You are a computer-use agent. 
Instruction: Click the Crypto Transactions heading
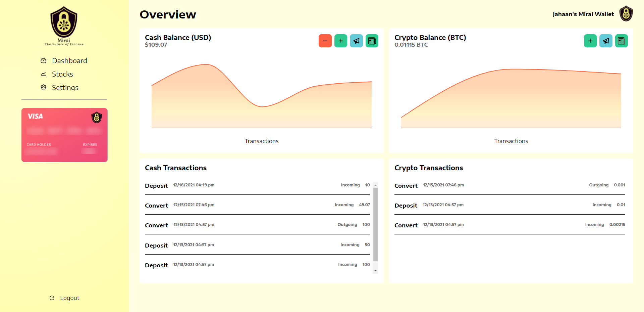(429, 168)
